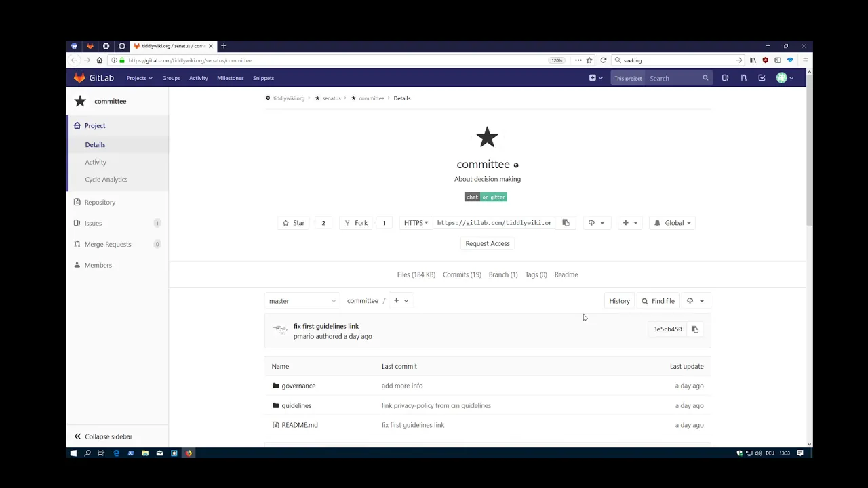Click Request Access button
This screenshot has width=868, height=488.
[488, 243]
